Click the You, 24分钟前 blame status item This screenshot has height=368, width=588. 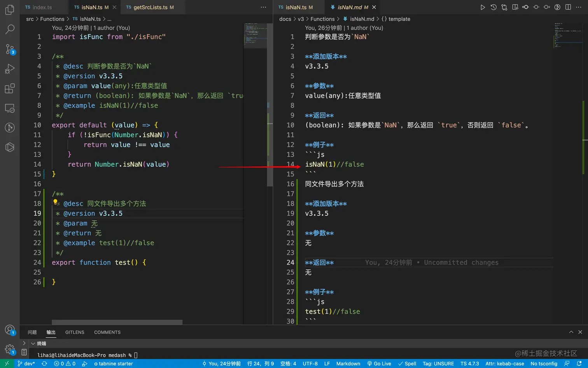pos(221,364)
